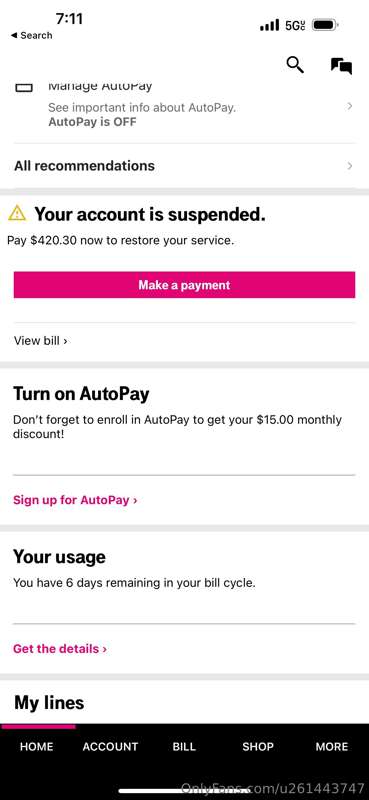The image size is (369, 800).
Task: Tap the My lines section heading
Action: (x=49, y=703)
